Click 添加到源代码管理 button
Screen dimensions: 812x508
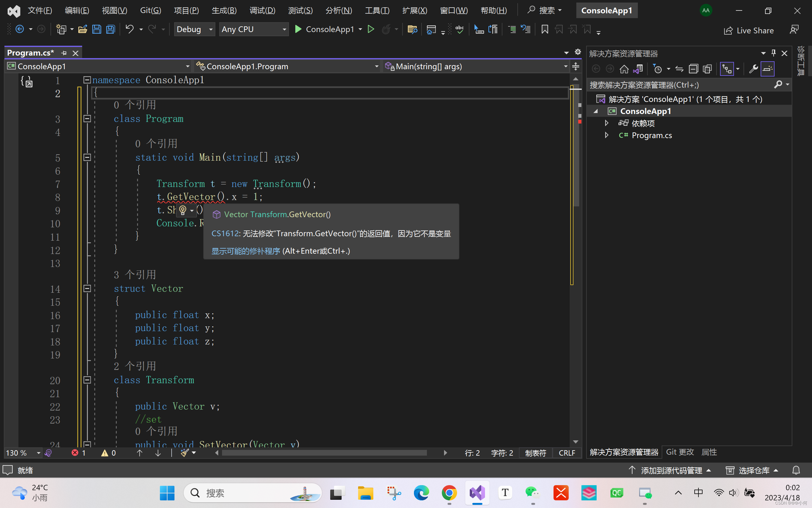[x=670, y=470]
